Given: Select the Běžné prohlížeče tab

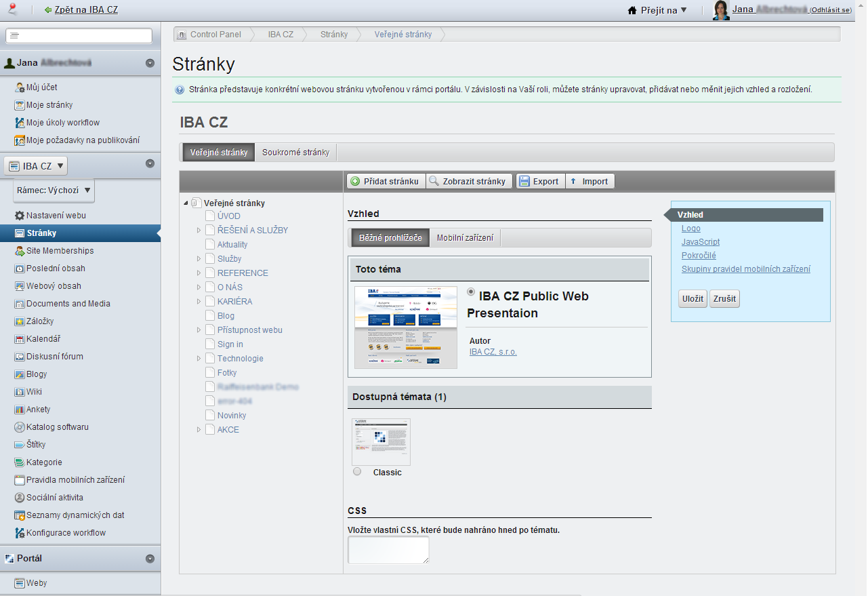Looking at the screenshot, I should (x=390, y=238).
